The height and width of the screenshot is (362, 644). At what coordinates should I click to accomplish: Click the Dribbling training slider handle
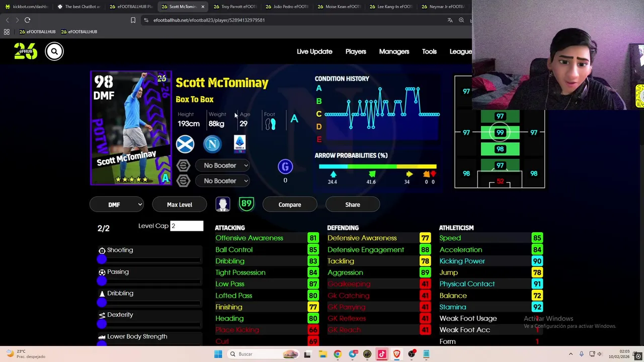102,303
